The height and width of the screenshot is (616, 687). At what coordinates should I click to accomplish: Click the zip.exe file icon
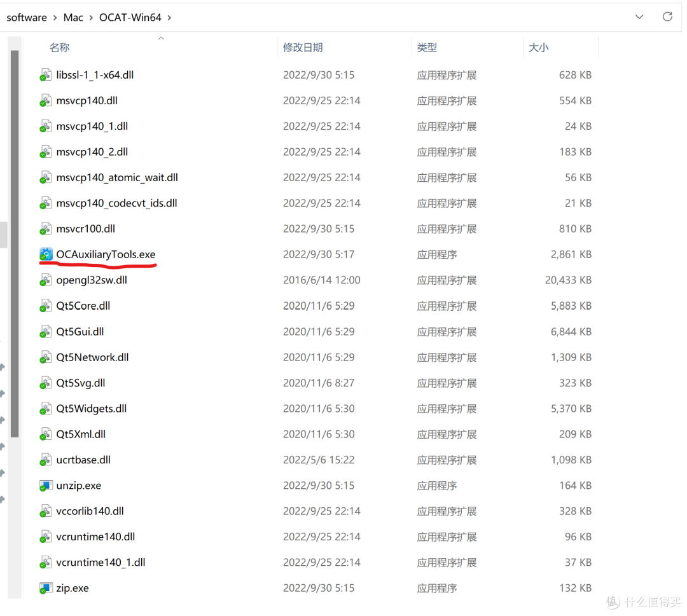46,588
